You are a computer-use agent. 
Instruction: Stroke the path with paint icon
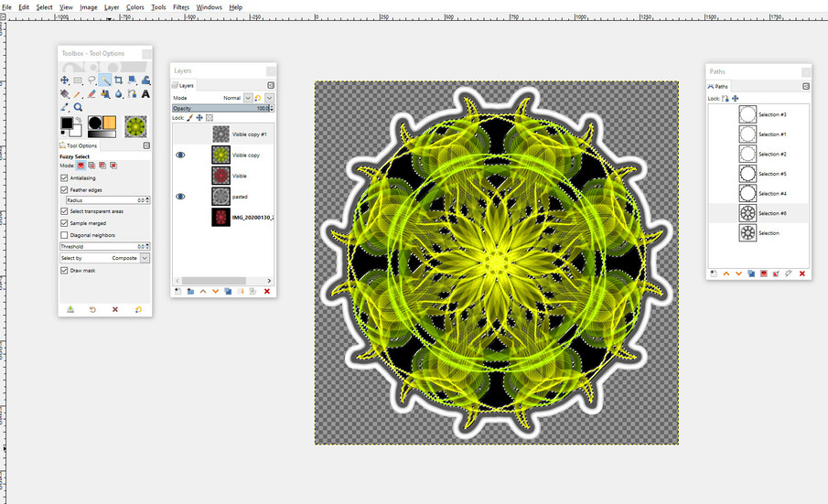(789, 273)
